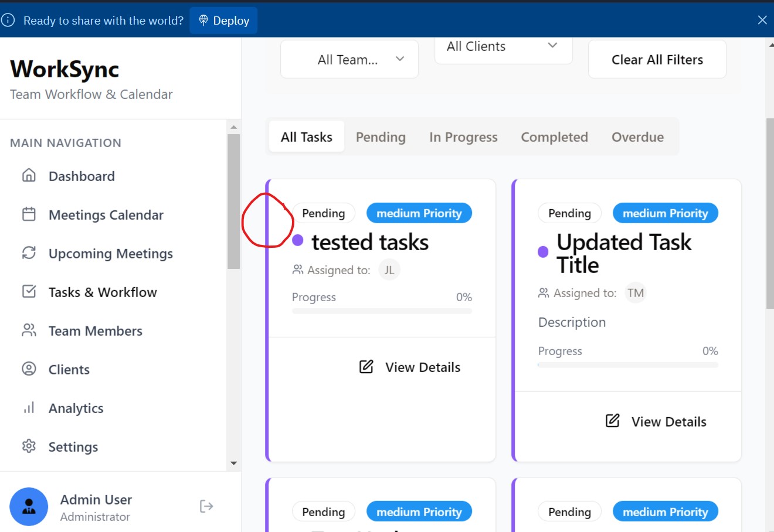Click the Analytics bar chart icon
This screenshot has height=532, width=774.
click(x=29, y=407)
